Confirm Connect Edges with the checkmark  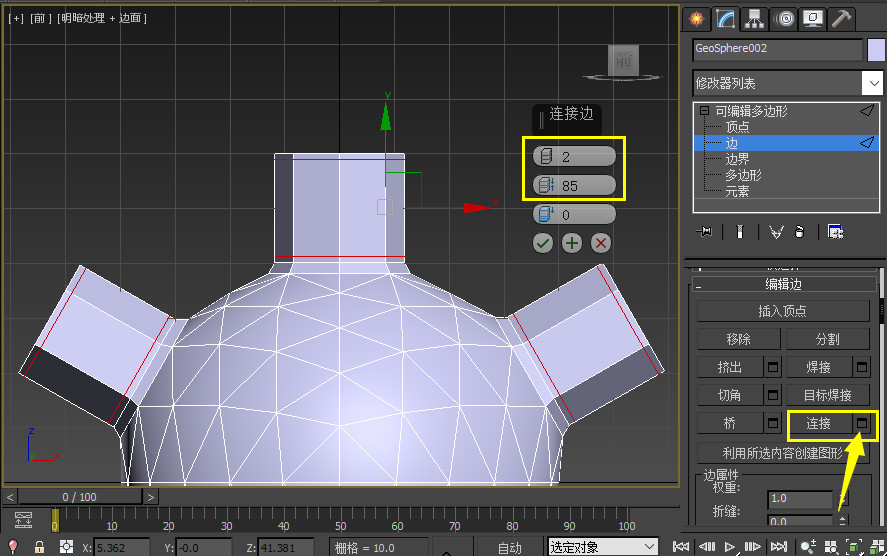[543, 243]
